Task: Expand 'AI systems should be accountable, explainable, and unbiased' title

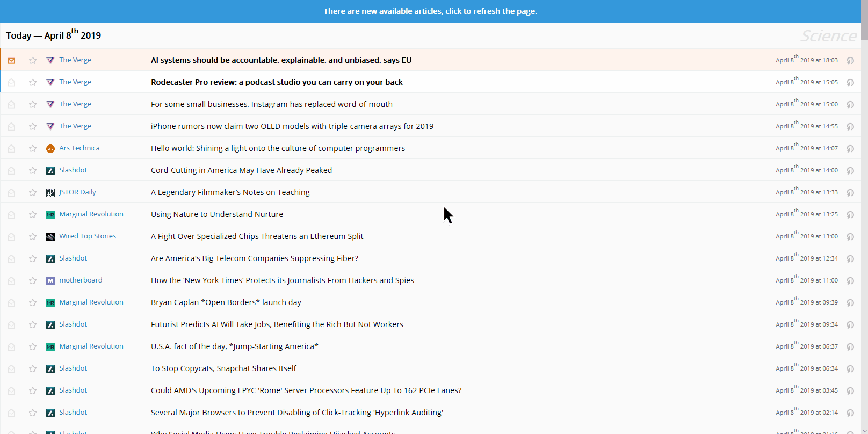Action: click(281, 60)
